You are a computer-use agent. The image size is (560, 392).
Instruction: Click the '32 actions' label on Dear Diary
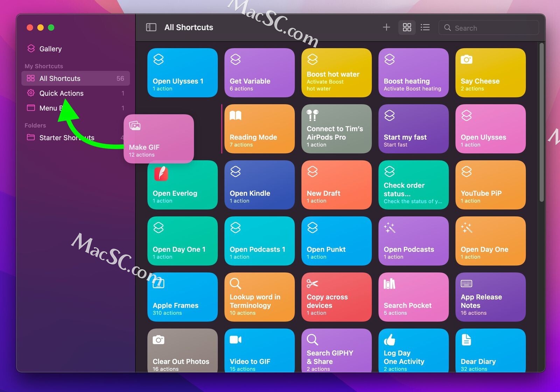click(474, 369)
